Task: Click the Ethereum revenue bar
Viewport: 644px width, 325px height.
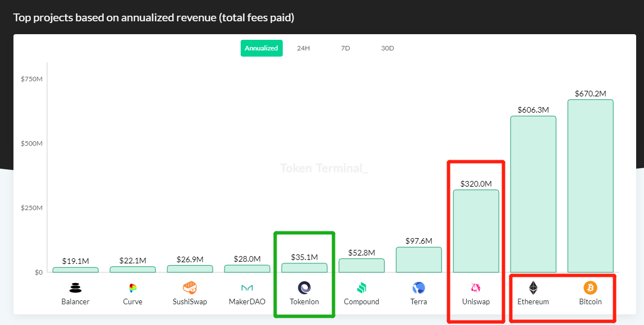Action: pyautogui.click(x=533, y=194)
